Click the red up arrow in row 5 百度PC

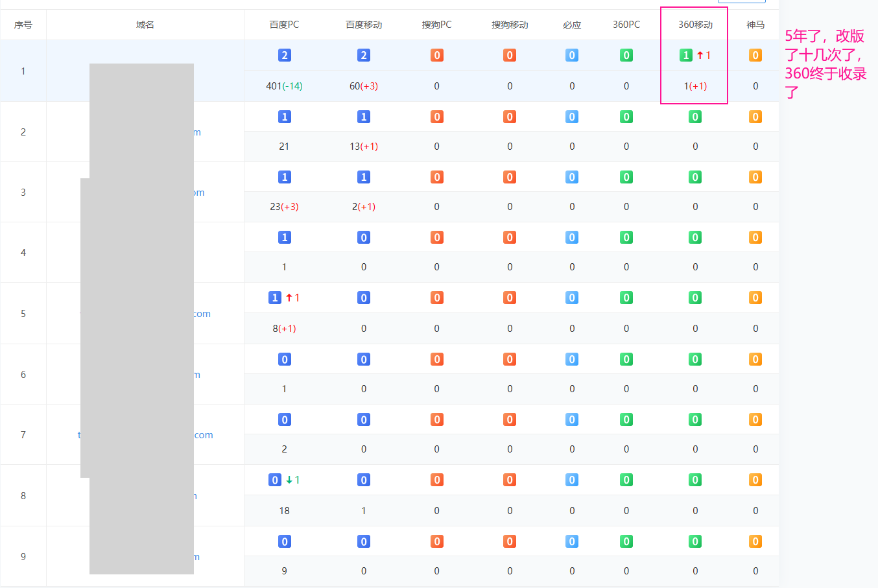coord(289,298)
